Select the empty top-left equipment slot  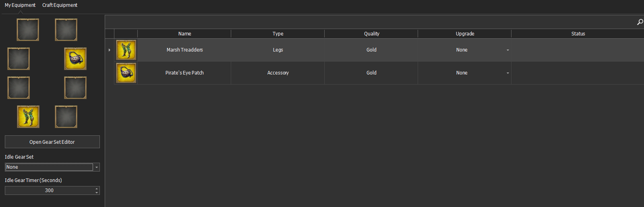[x=28, y=30]
